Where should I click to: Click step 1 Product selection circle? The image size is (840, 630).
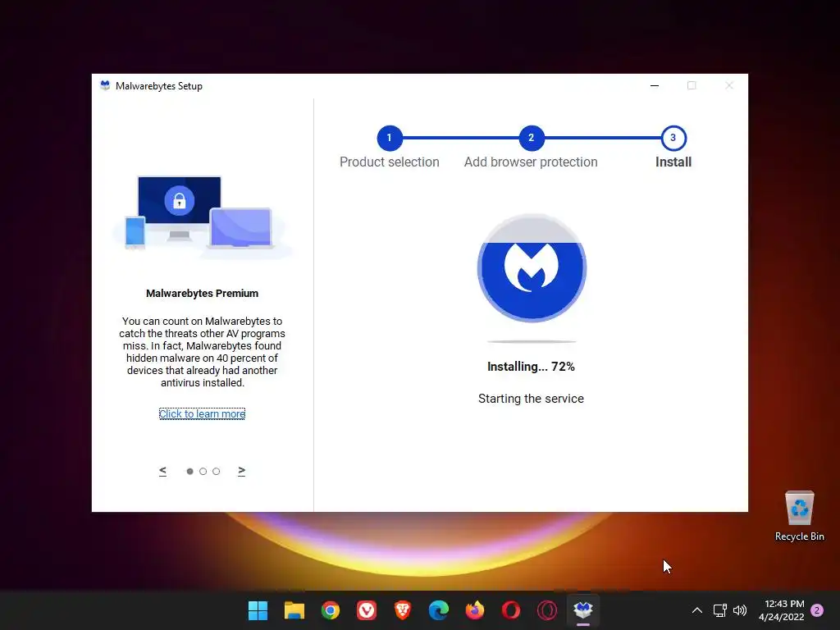[390, 138]
